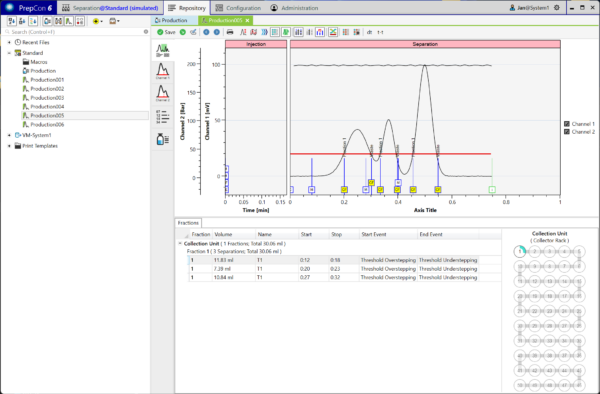The width and height of the screenshot is (600, 394).
Task: Select the vial sample view sidebar icon
Action: point(163,139)
